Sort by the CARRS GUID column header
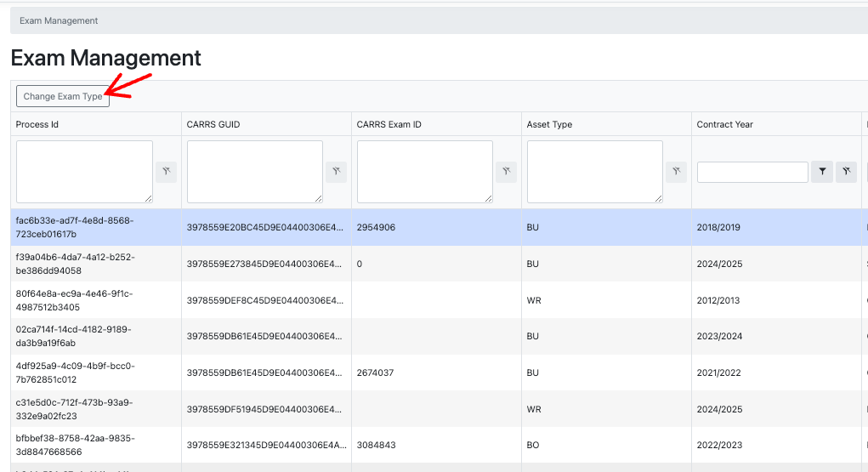Screen dimensions: 868x472 [213, 124]
